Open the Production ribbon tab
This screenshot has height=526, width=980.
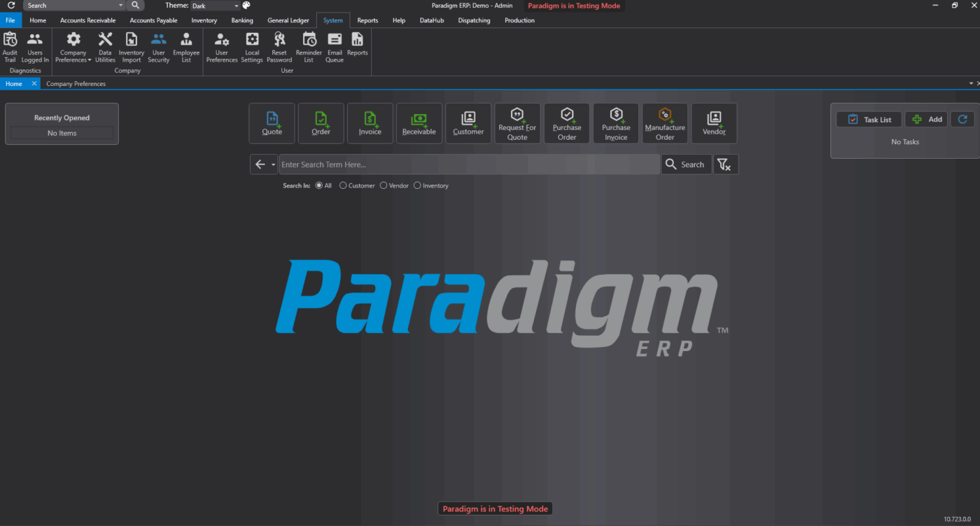[x=519, y=20]
